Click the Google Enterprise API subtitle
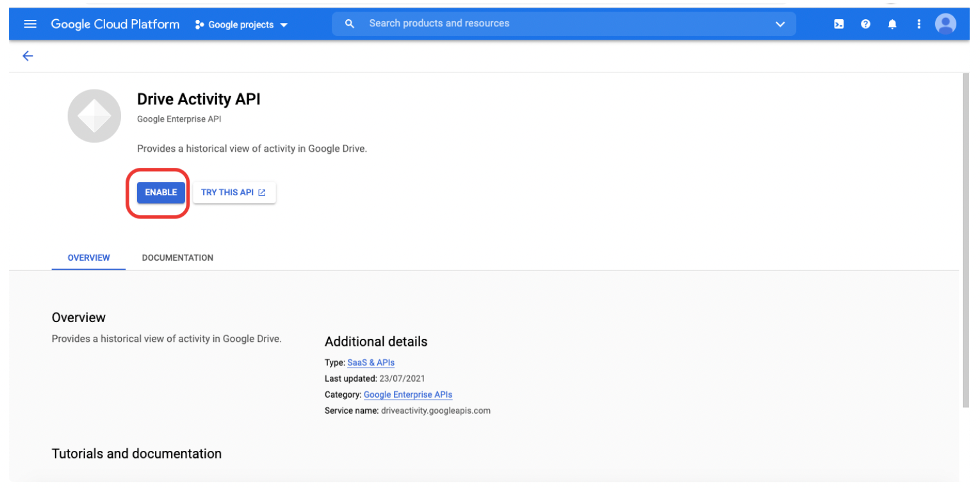Image resolution: width=980 pixels, height=488 pixels. (179, 119)
